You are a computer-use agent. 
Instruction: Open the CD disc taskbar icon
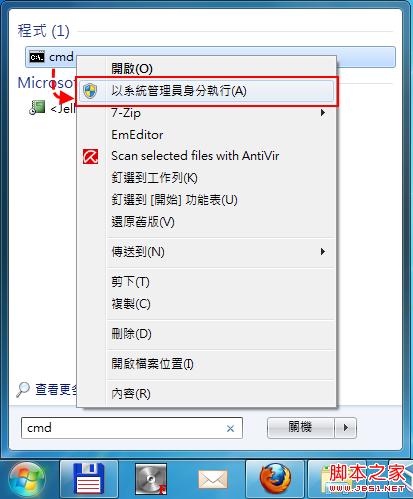pyautogui.click(x=151, y=479)
